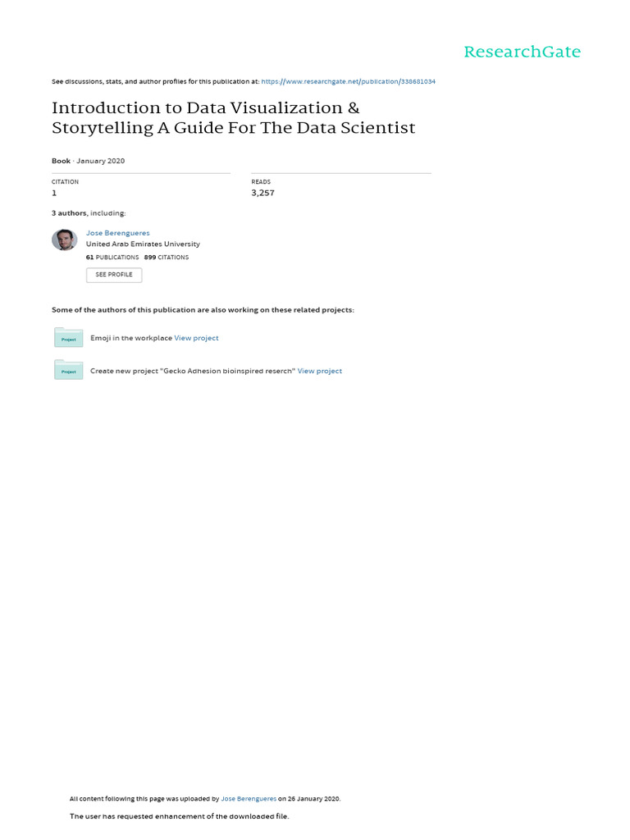The width and height of the screenshot is (630, 840).
Task: Open Jose Berengueres author name link
Action: pyautogui.click(x=118, y=233)
